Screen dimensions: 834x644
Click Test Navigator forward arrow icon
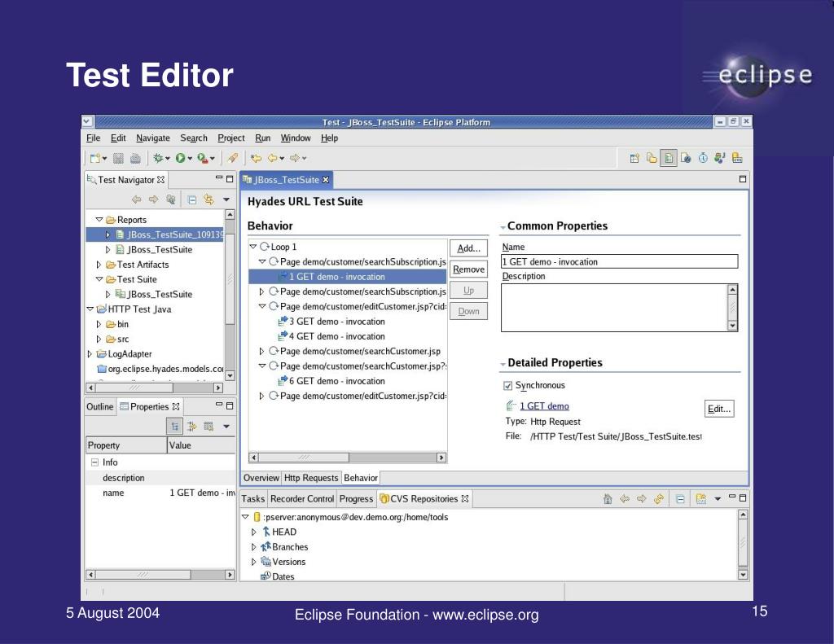coord(154,199)
